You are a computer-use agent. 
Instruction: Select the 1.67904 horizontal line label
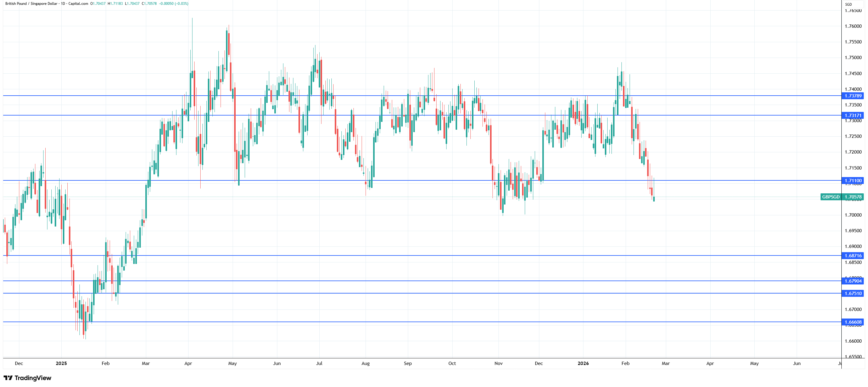(853, 281)
